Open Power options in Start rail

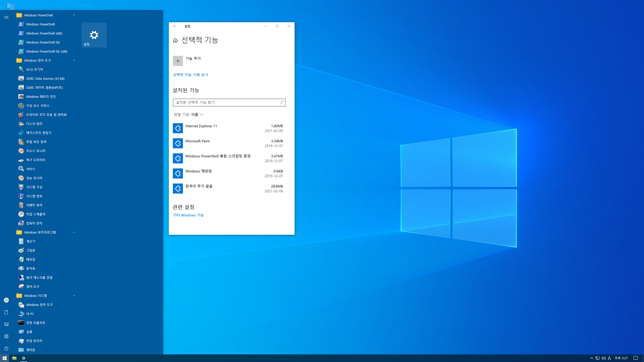coord(6,348)
